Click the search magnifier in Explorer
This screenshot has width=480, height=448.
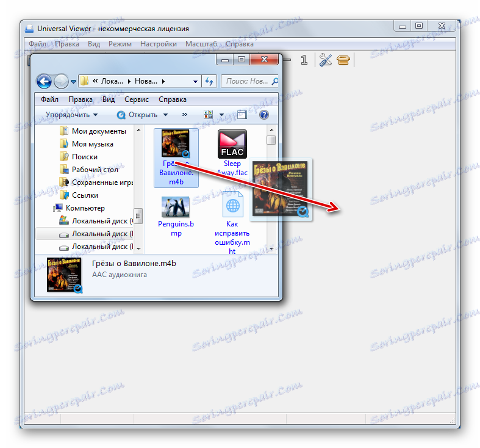pyautogui.click(x=275, y=81)
